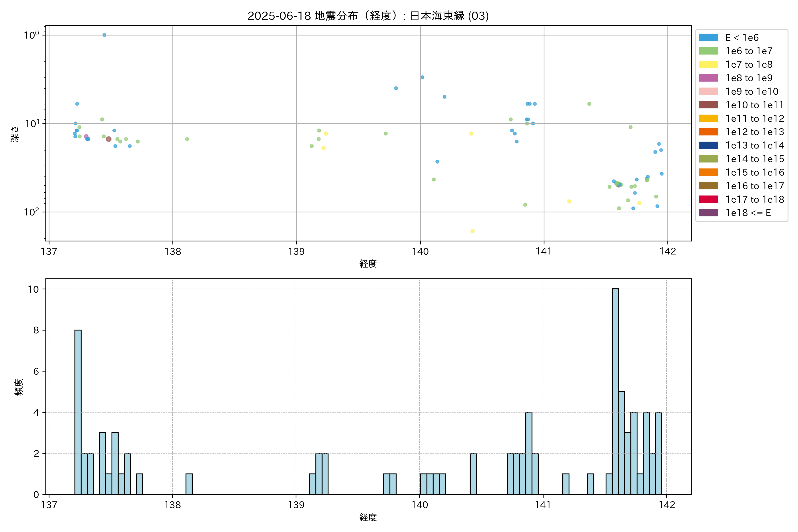Click the large brown point near longitude 137.5
This screenshot has height=532, width=798.
[109, 139]
